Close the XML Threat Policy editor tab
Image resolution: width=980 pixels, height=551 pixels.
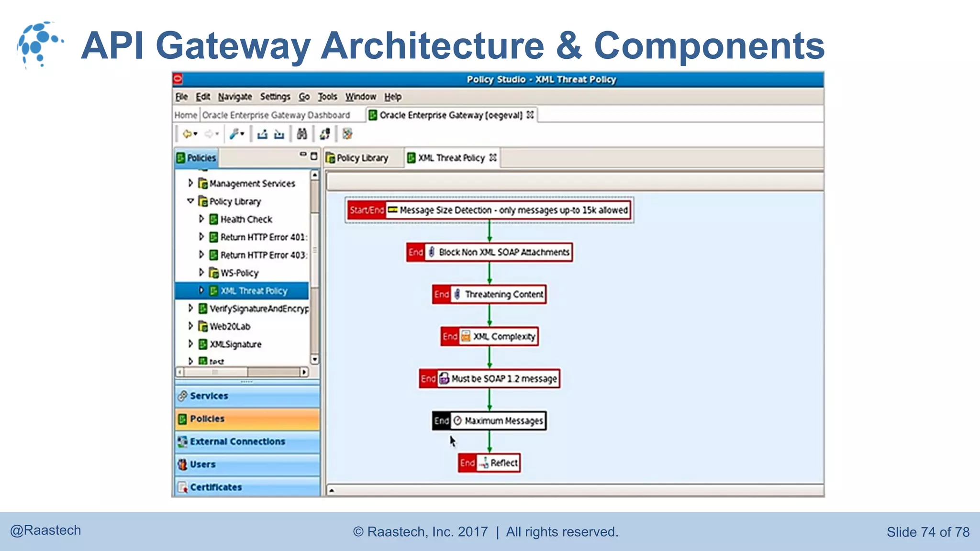click(x=493, y=157)
